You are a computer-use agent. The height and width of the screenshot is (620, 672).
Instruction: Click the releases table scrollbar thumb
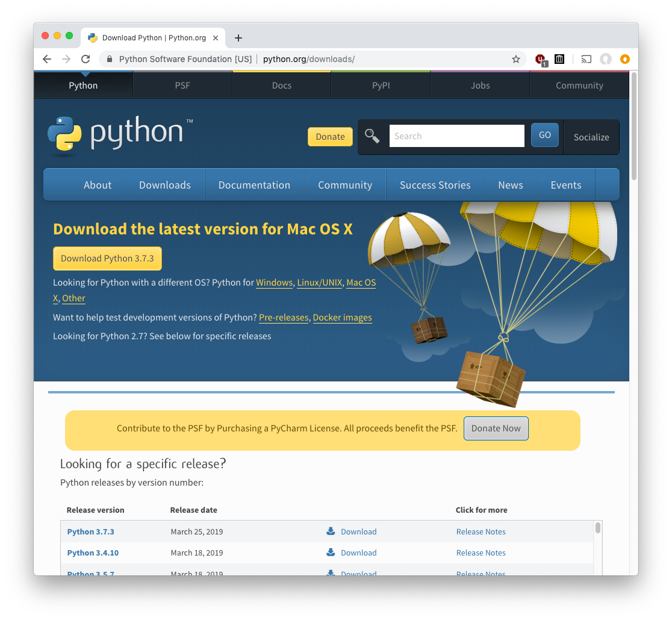point(598,527)
